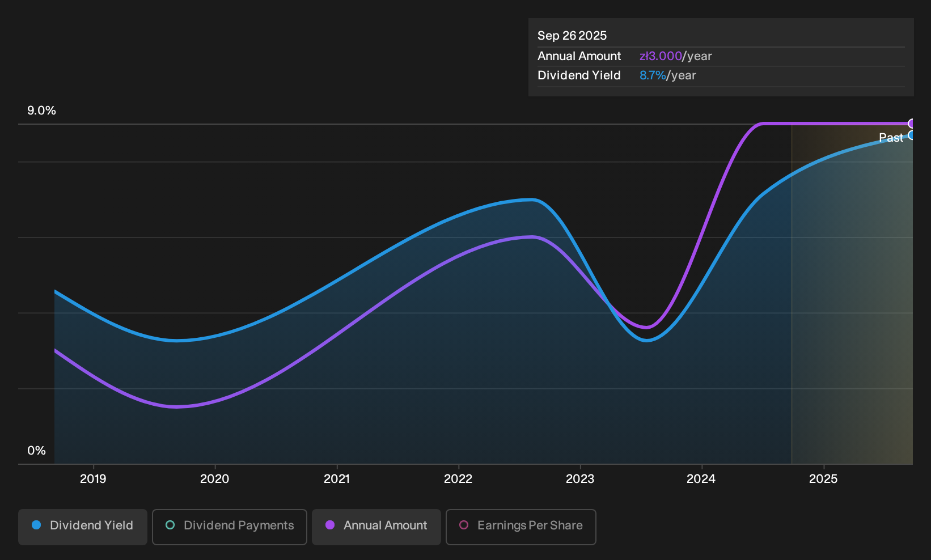Click the 2020 x-axis label

click(x=215, y=479)
